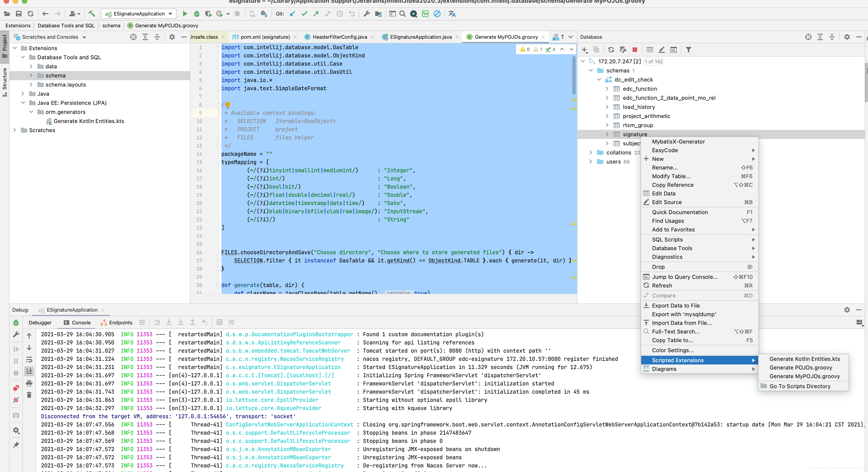
Task: Expand the Scratches node
Action: click(x=15, y=130)
